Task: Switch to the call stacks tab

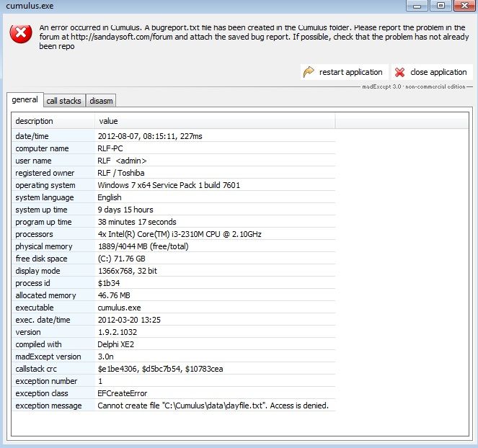Action: click(x=63, y=101)
